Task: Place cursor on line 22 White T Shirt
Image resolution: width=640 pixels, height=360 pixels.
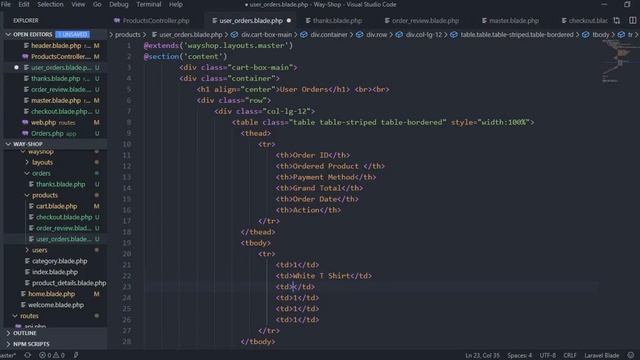Action: [x=323, y=276]
